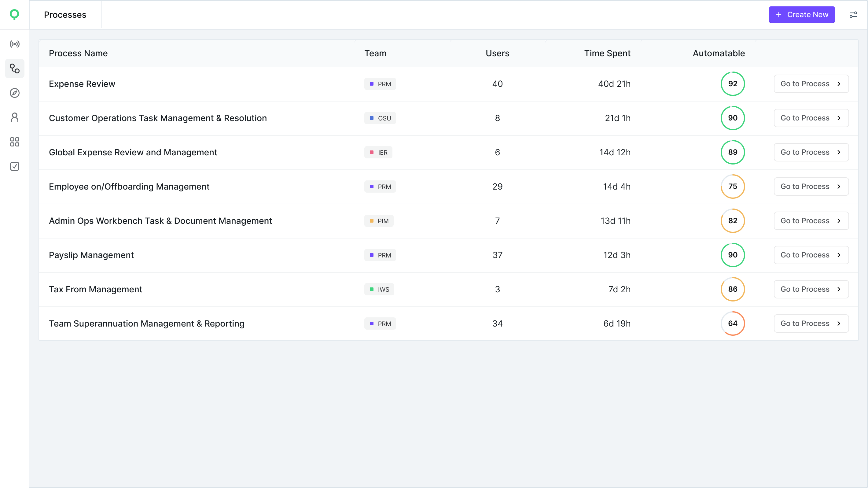Expand the chevron beside Global Expense Review's process button
Image resolution: width=868 pixels, height=488 pixels.
tap(839, 152)
